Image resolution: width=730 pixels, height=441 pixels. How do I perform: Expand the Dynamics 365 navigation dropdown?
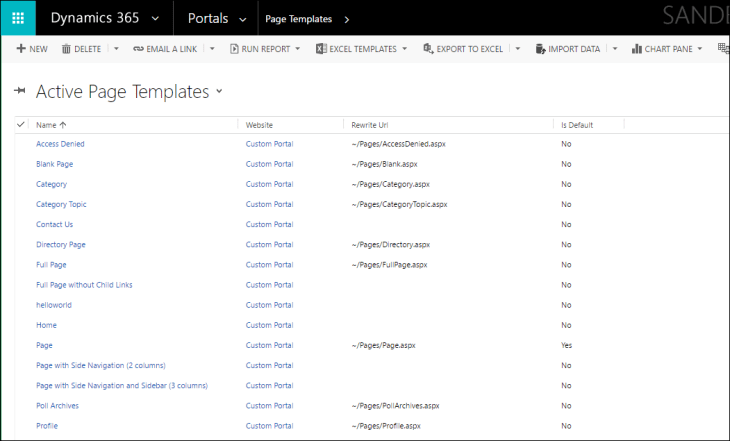tap(153, 19)
